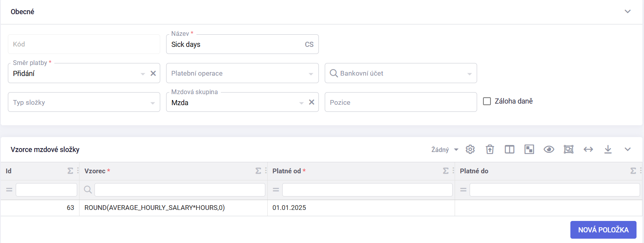Click the trash restore icon in toolbar
Screen dimensions: 644x243
[x=490, y=149]
